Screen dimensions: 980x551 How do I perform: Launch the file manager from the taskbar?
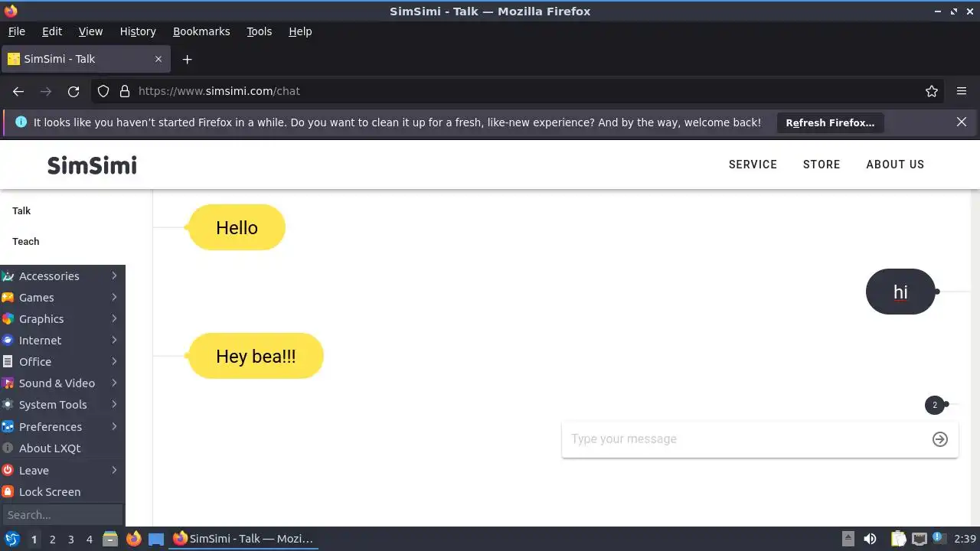point(110,539)
